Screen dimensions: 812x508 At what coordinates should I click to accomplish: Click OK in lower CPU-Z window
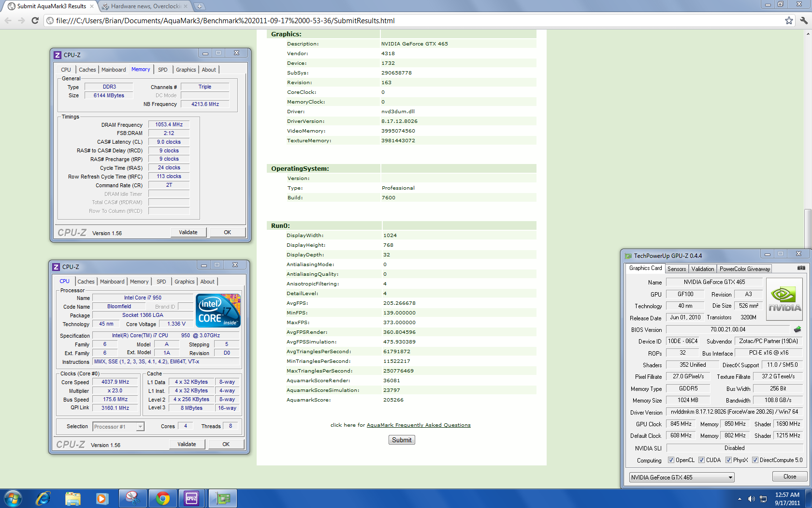point(226,444)
